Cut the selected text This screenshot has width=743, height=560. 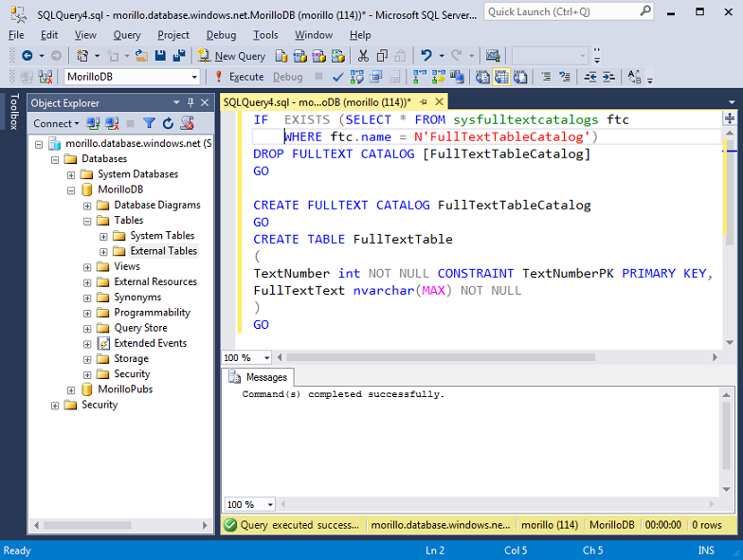tap(364, 56)
